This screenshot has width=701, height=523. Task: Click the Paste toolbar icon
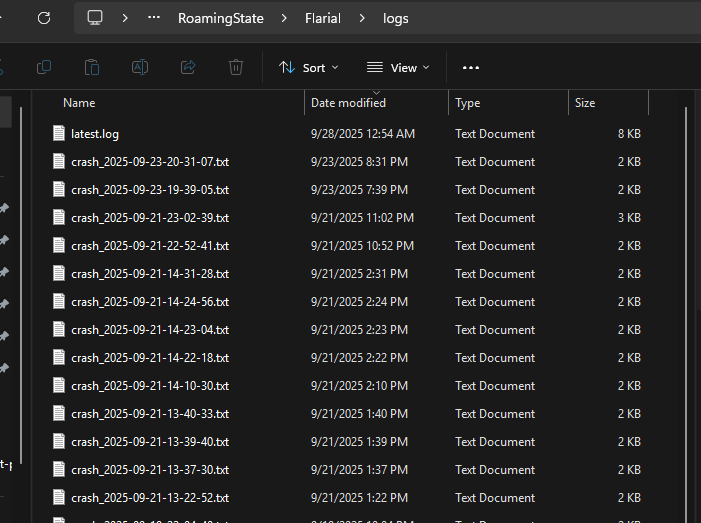92,67
